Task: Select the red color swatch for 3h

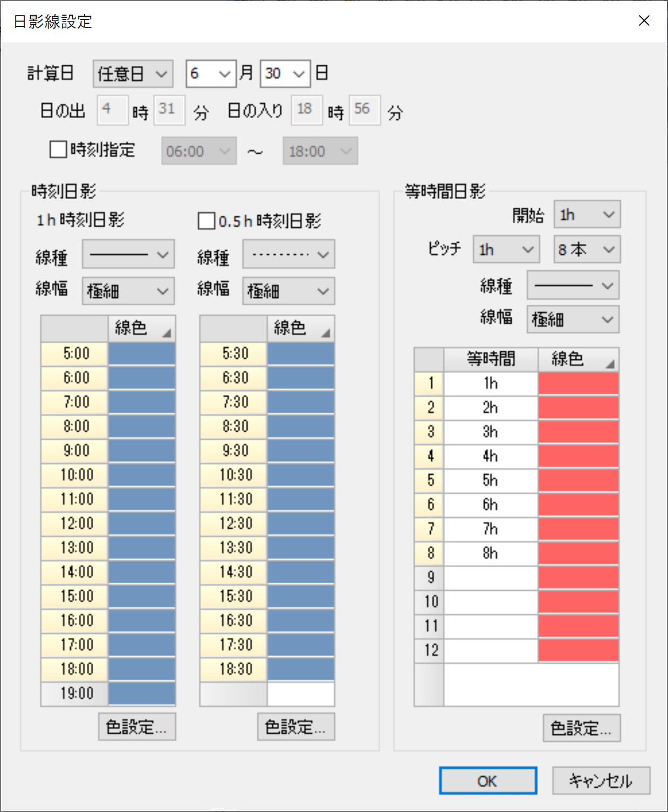Action: coord(578,432)
